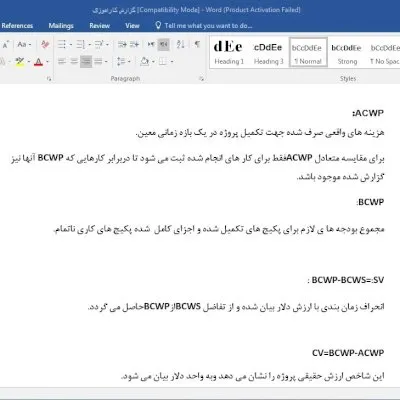The width and height of the screenshot is (400, 400).
Task: Click the Show/Hide paragraph marks icon
Action: pos(197,44)
